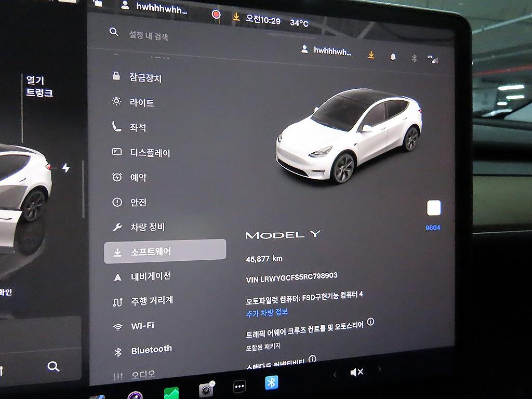Screen dimensions: 532x399
Task: Click the 34°C temperature reading
Action: tap(299, 23)
